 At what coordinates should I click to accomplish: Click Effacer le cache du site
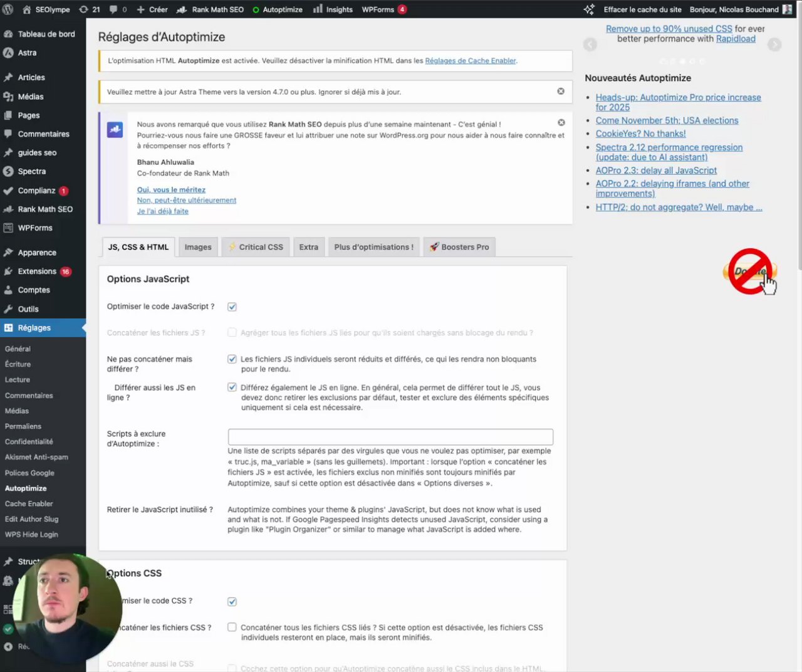(x=642, y=9)
